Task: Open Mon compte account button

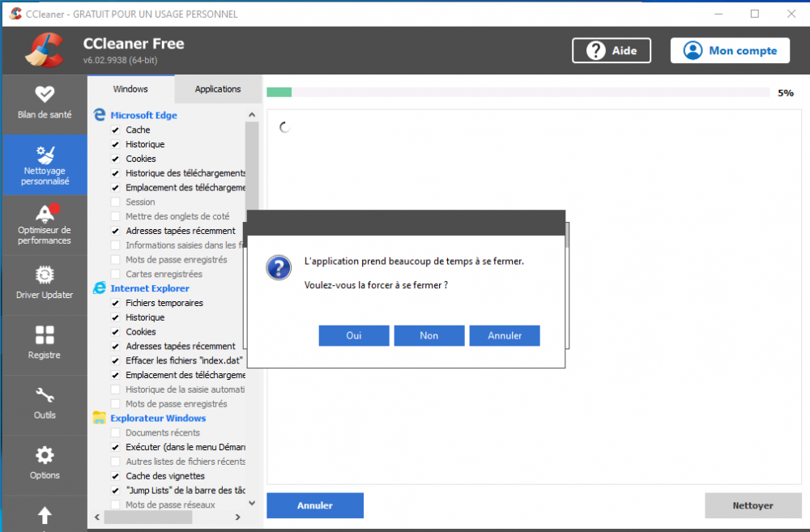Action: pos(730,51)
